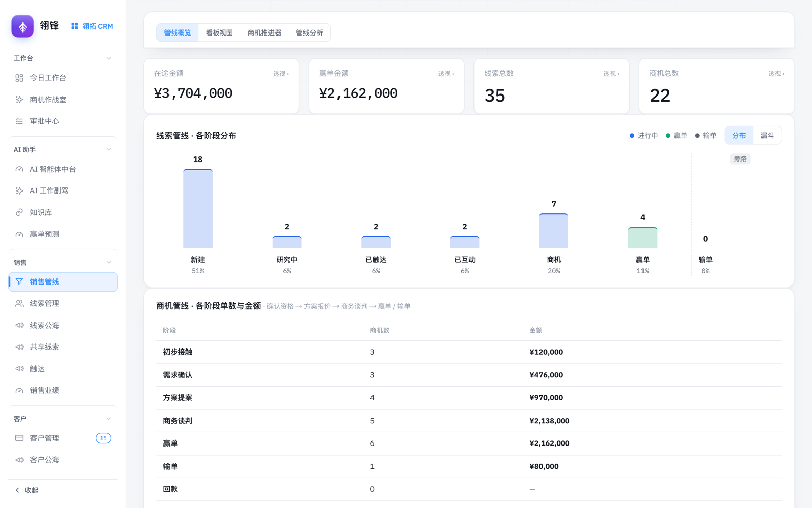Collapse the 工作台 sidebar section
This screenshot has width=812, height=508.
pyautogui.click(x=109, y=58)
